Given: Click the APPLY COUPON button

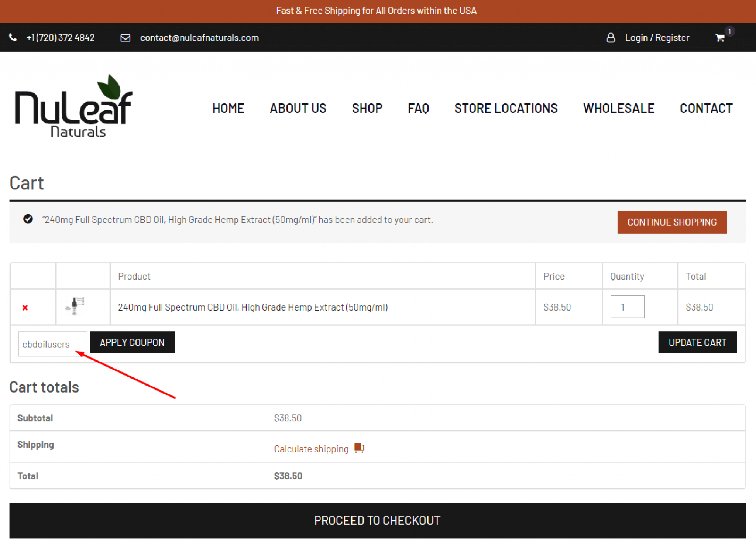Looking at the screenshot, I should click(132, 342).
